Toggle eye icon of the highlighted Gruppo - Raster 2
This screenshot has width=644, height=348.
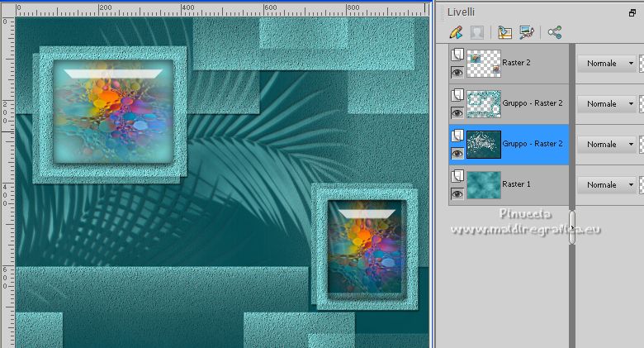(457, 154)
